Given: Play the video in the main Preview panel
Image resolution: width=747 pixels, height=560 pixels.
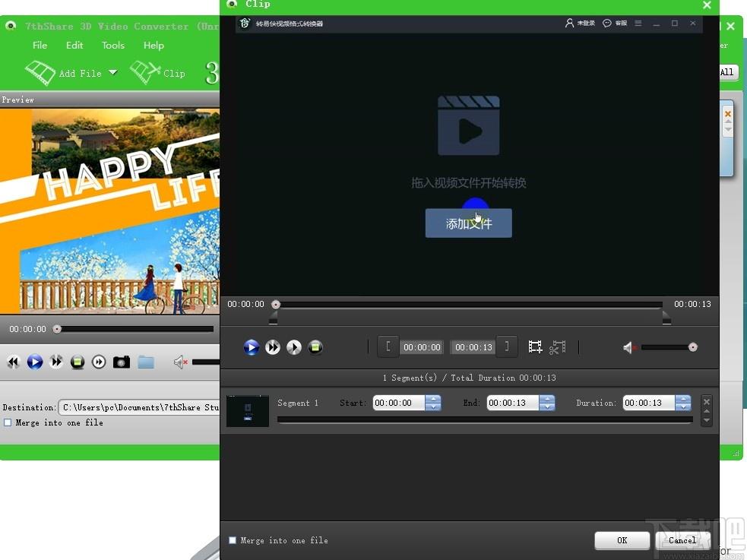Looking at the screenshot, I should tap(35, 362).
